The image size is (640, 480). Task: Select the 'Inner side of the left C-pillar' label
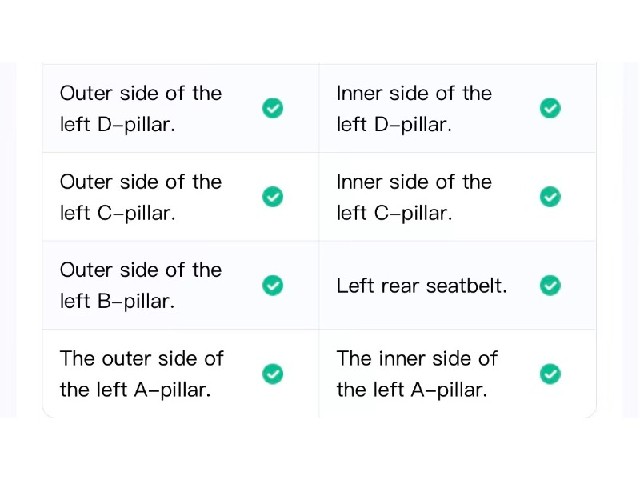[x=414, y=198]
